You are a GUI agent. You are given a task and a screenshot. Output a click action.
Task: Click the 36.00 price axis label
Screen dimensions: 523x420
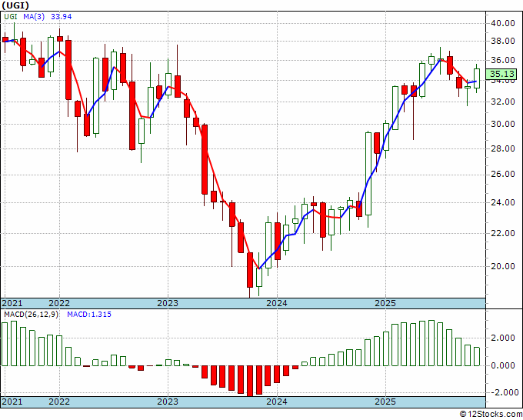tap(502, 61)
